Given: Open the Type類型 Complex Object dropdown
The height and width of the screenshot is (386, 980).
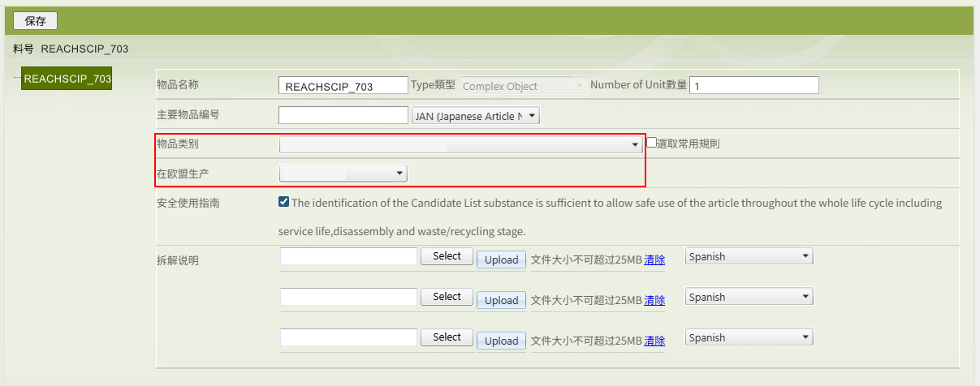Looking at the screenshot, I should point(523,86).
